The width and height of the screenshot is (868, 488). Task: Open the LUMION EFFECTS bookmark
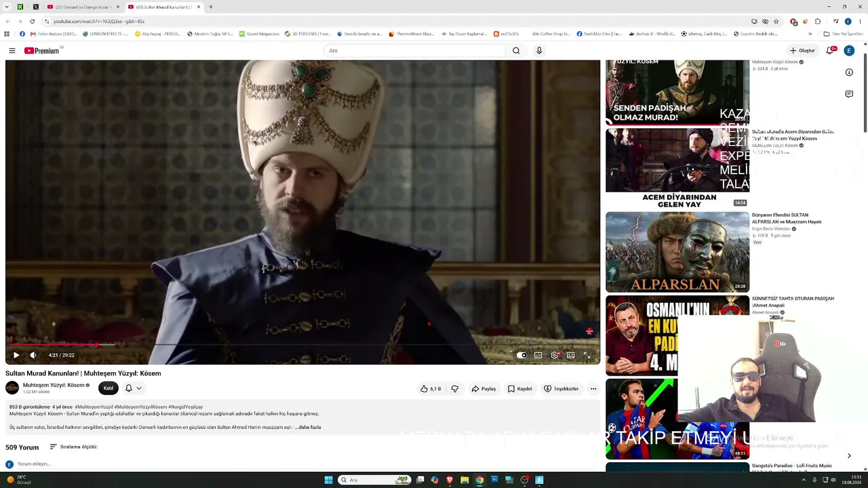(105, 34)
